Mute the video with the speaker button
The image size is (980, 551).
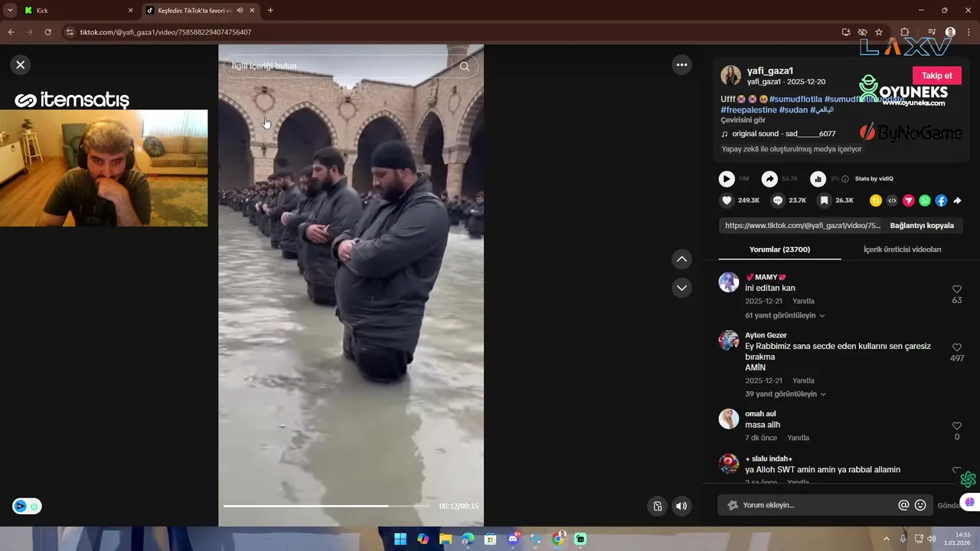click(681, 506)
